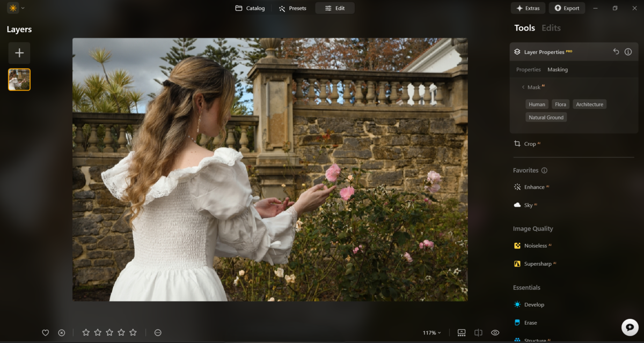Click the Export button
The height and width of the screenshot is (343, 644).
pos(567,8)
